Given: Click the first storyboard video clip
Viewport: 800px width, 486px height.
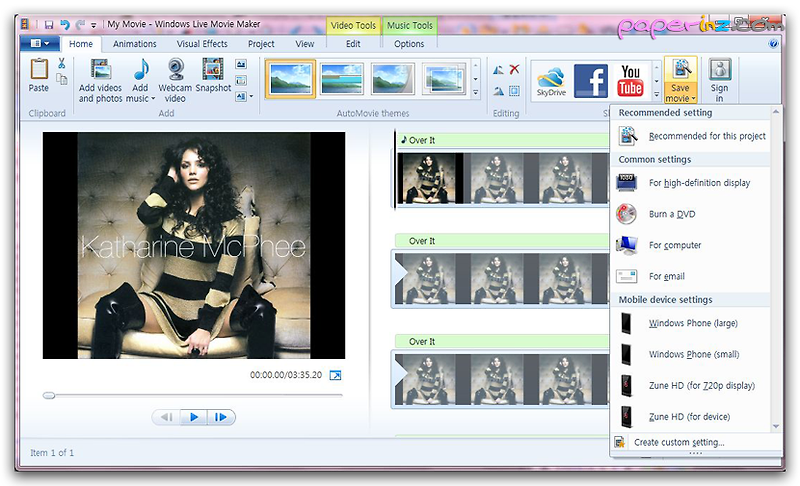Looking at the screenshot, I should tap(430, 179).
